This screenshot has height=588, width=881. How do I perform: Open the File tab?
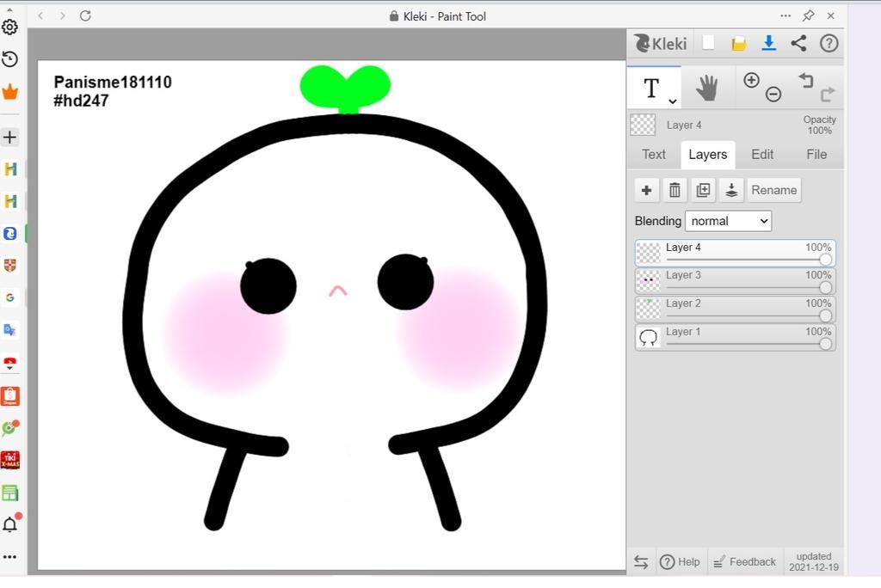816,155
